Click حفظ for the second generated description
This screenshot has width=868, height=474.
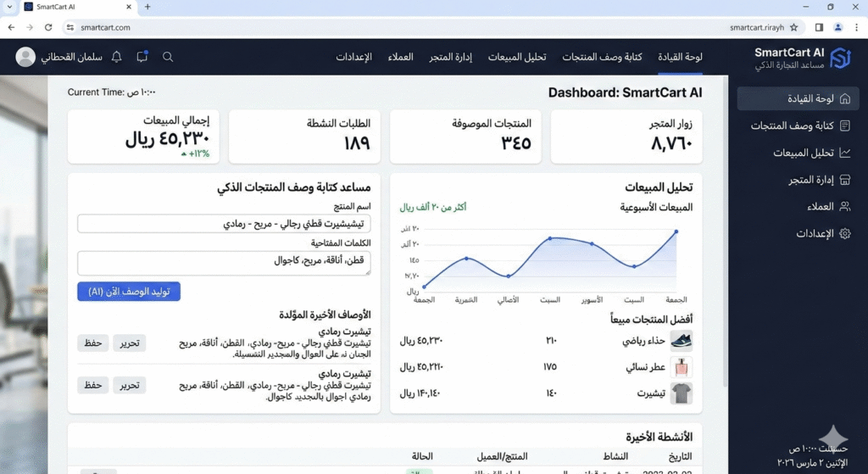coord(93,385)
